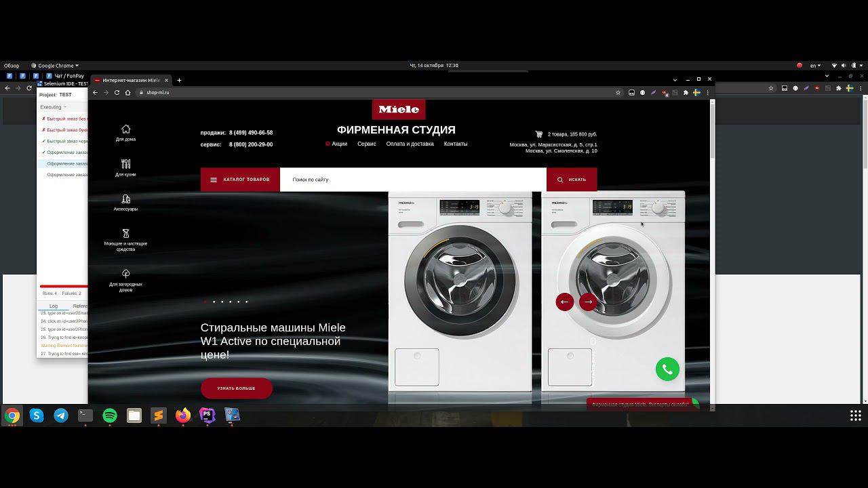The height and width of the screenshot is (488, 868).
Task: Select the highlighted 'Оформление заказа' test row in Selenium IDE
Action: pos(64,163)
